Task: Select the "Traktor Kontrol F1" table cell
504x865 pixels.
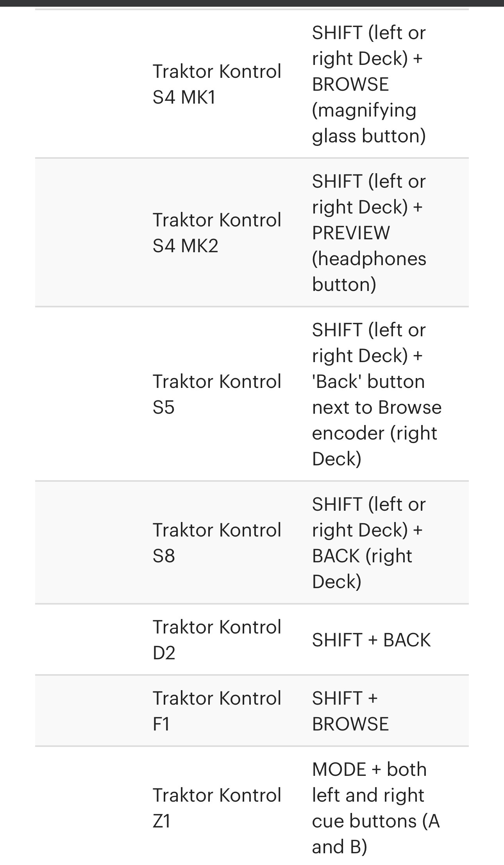Action: [x=217, y=711]
